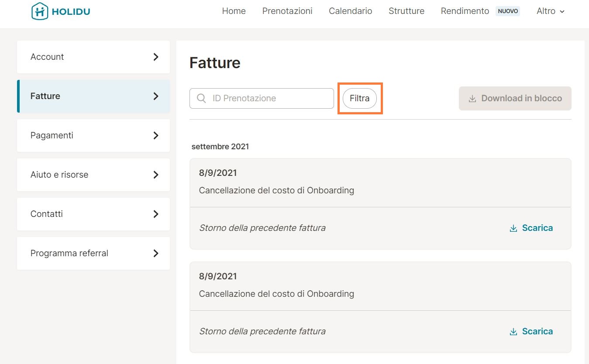Open Rendimento page marked NUOVO
The image size is (589, 364).
pos(465,11)
